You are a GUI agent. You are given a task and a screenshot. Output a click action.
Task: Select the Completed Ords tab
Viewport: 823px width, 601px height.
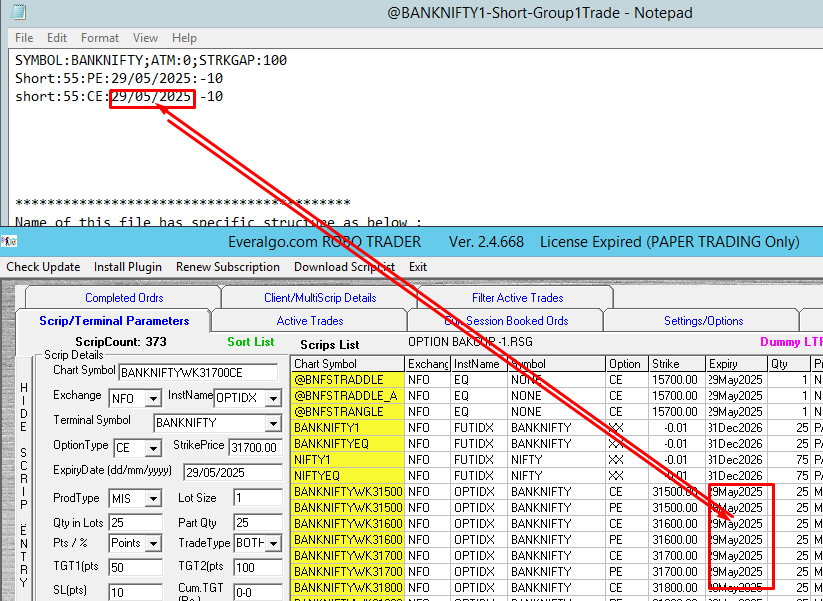pos(124,298)
